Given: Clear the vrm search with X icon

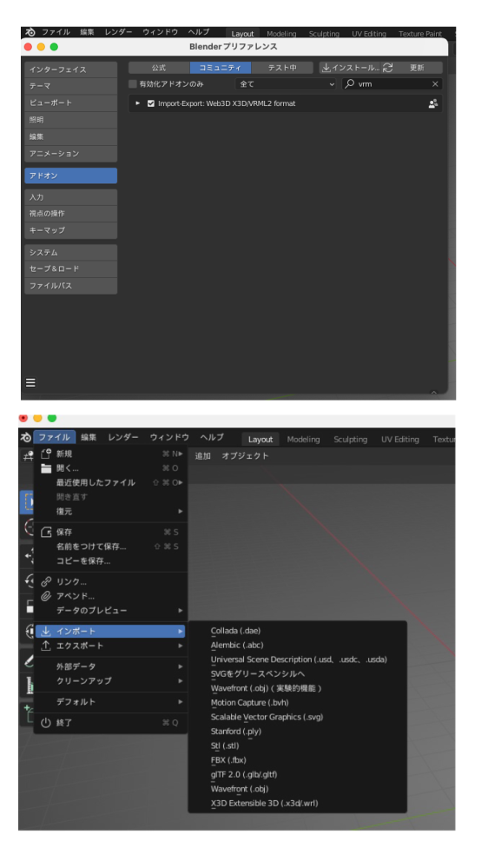Looking at the screenshot, I should point(435,84).
